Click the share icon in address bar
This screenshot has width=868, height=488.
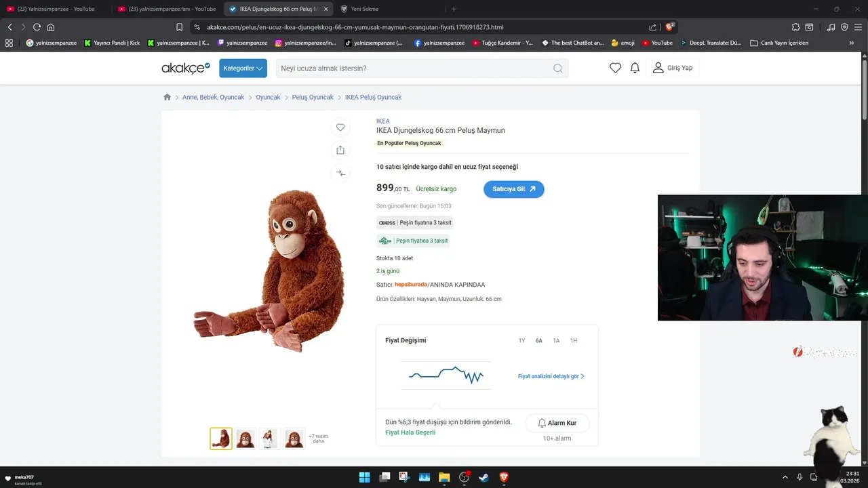tap(652, 27)
